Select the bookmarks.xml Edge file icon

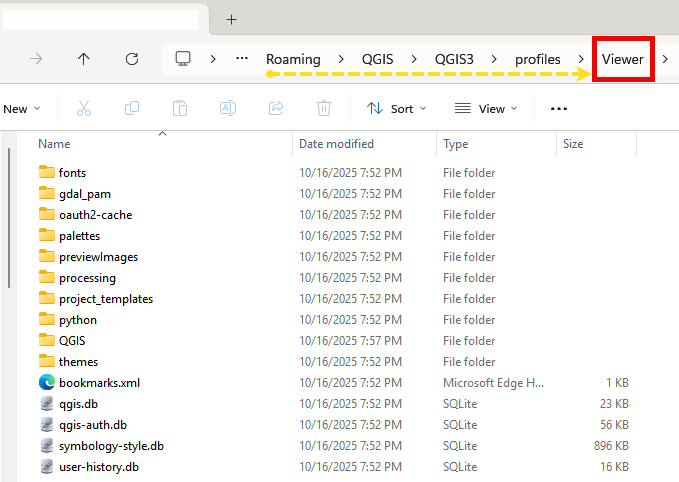pyautogui.click(x=47, y=382)
